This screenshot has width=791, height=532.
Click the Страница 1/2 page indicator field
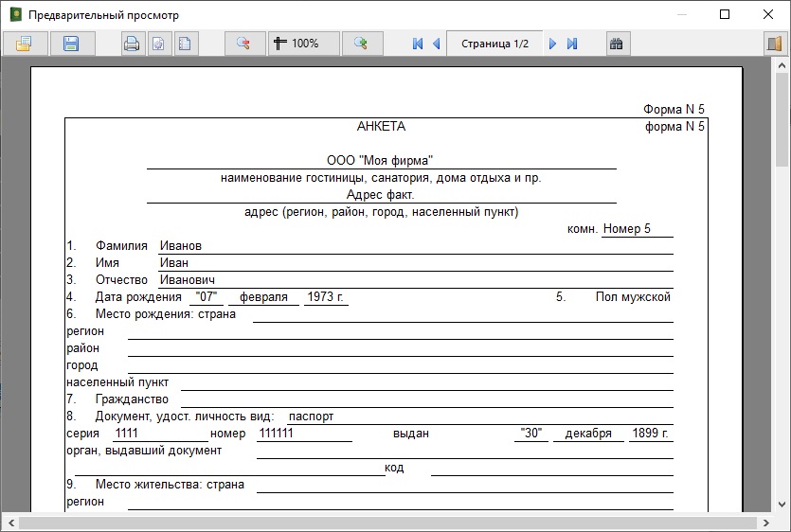[x=494, y=44]
